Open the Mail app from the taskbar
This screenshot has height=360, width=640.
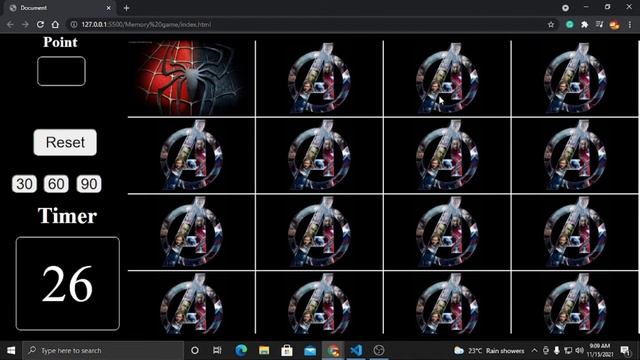pos(310,350)
